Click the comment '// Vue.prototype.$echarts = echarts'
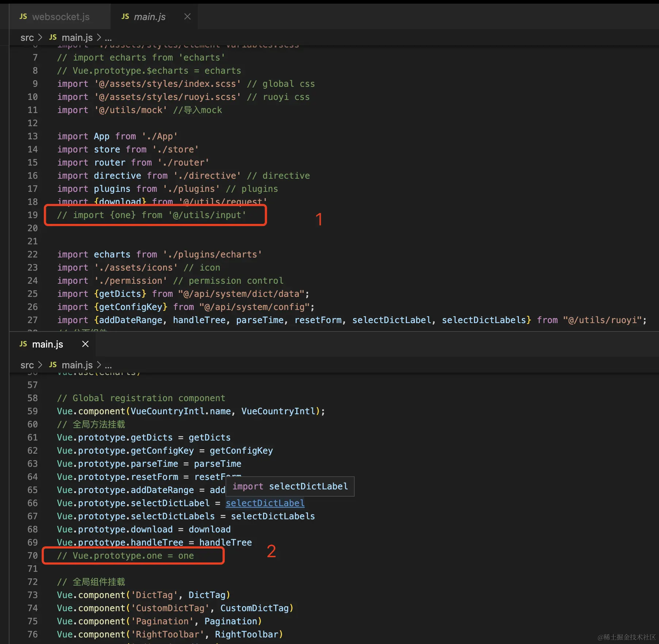Screen dimensions: 659x644 (x=149, y=71)
